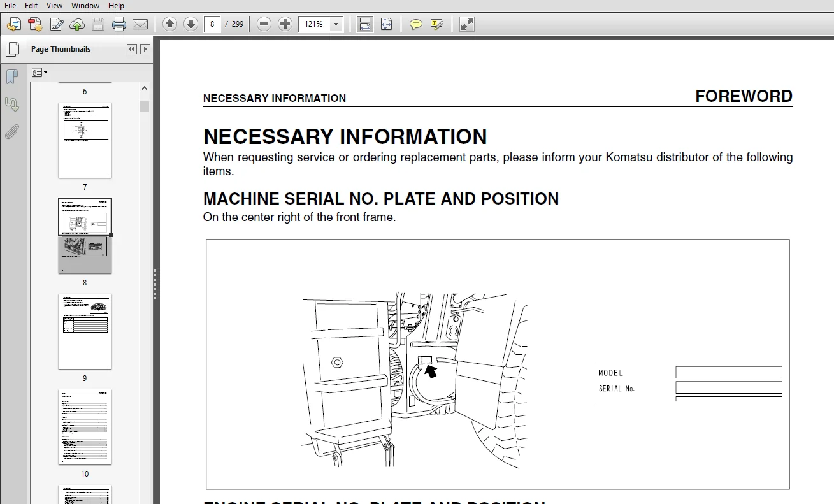Click the Print icon

click(x=119, y=25)
